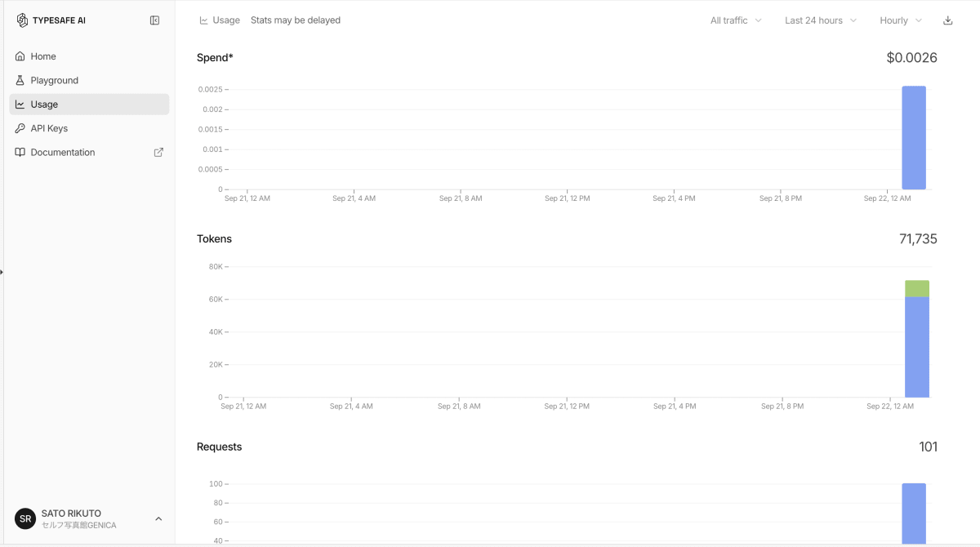Download usage data with the download icon
The width and height of the screenshot is (980, 547).
tap(948, 20)
